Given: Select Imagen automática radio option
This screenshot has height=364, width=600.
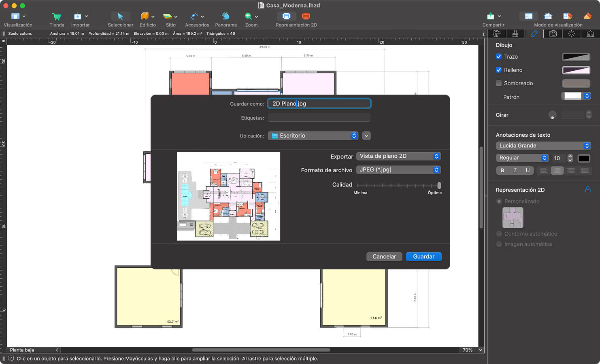Looking at the screenshot, I should tap(499, 244).
